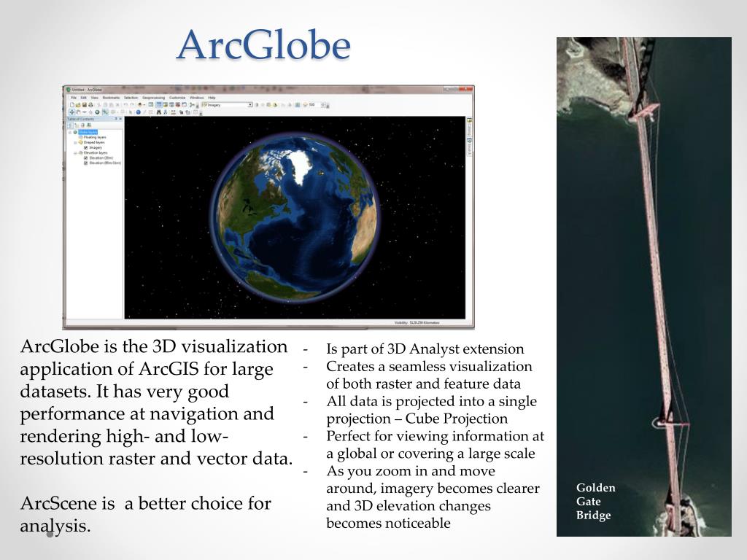Open the Windows menu
The height and width of the screenshot is (560, 747).
(x=197, y=98)
